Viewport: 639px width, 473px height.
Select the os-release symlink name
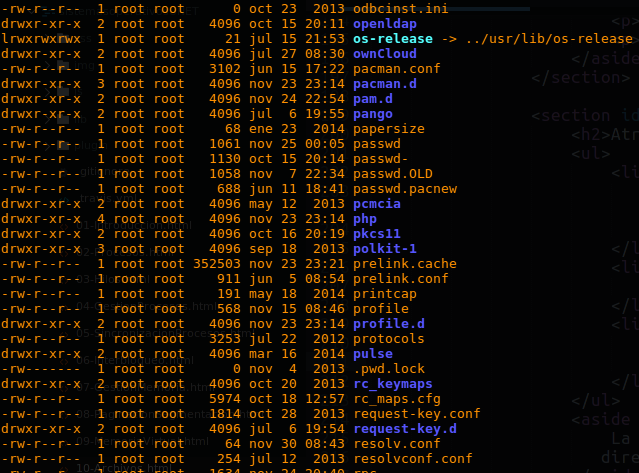point(393,39)
